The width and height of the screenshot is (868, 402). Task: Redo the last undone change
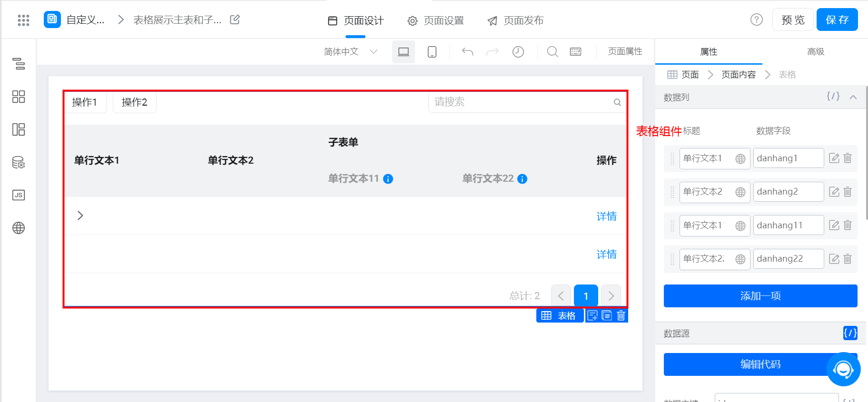coord(493,51)
